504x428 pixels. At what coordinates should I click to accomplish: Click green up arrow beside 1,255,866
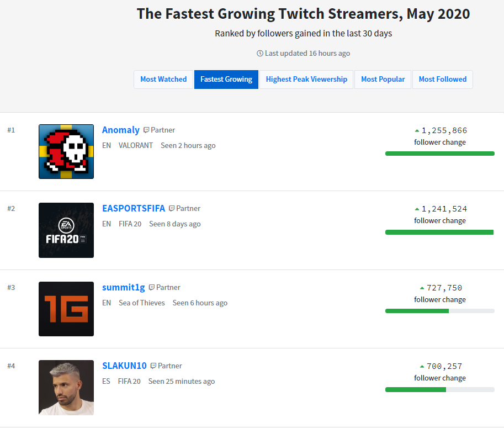(x=417, y=130)
